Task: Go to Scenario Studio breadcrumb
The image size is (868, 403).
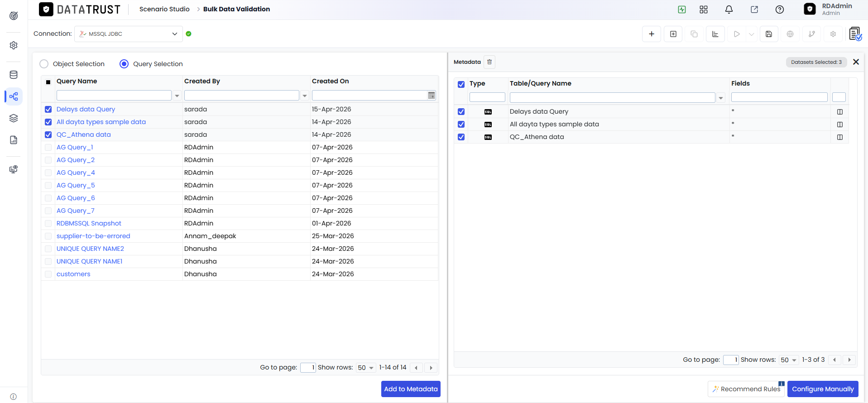Action: click(x=164, y=9)
